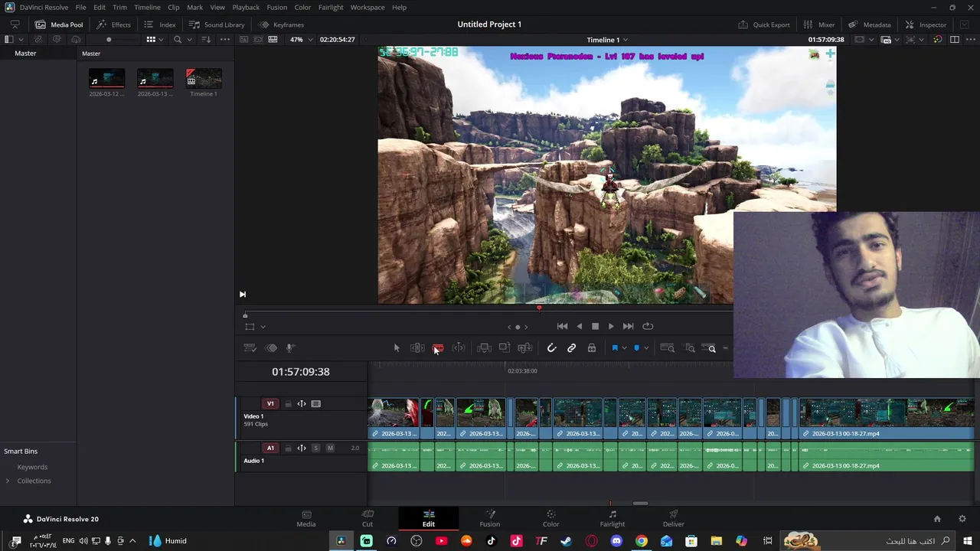Open the Effects panel

point(114,24)
